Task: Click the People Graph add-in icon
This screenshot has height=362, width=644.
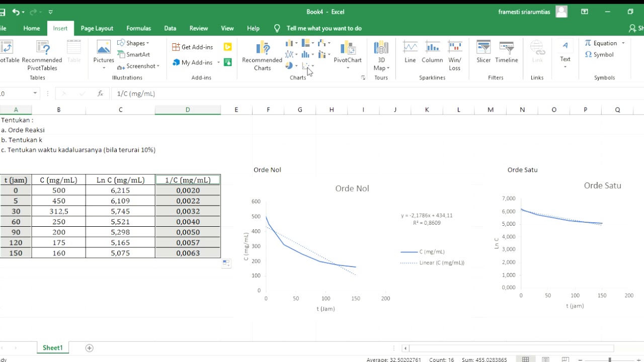Action: coord(227,62)
